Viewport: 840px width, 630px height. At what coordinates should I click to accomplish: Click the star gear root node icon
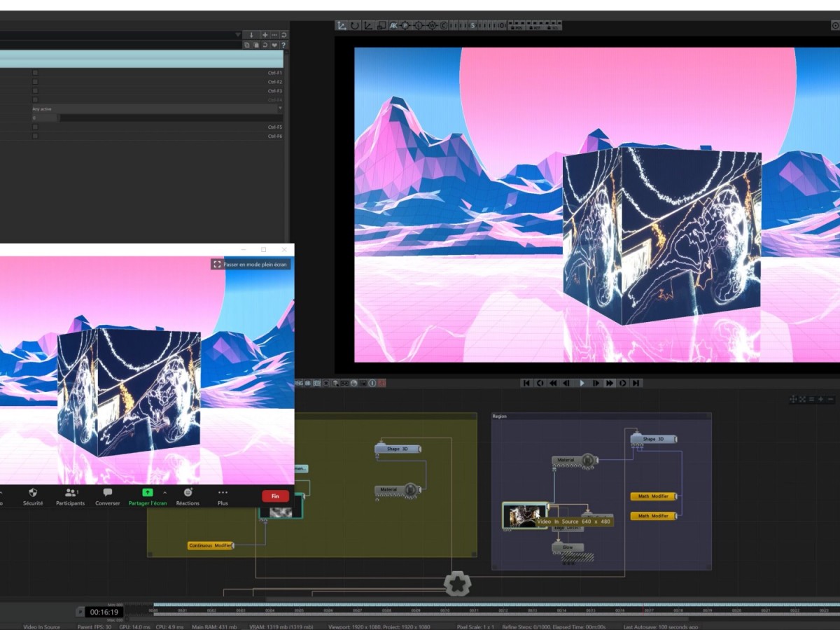pos(457,583)
